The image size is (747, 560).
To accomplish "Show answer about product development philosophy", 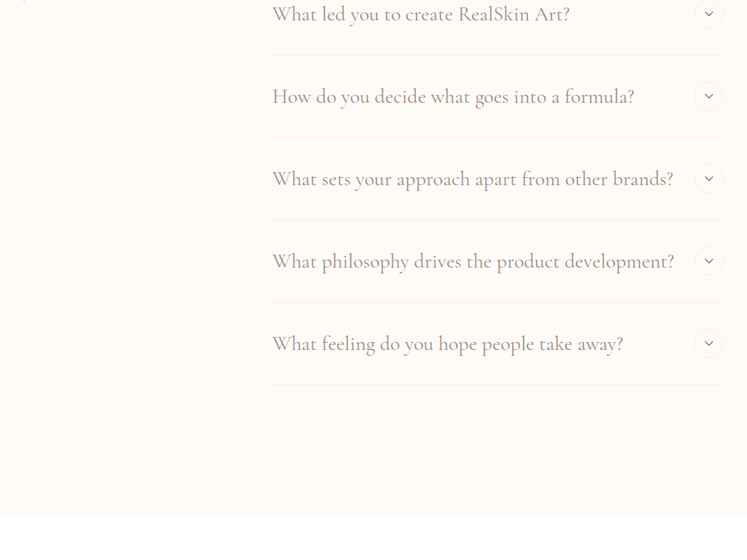I will [x=473, y=262].
